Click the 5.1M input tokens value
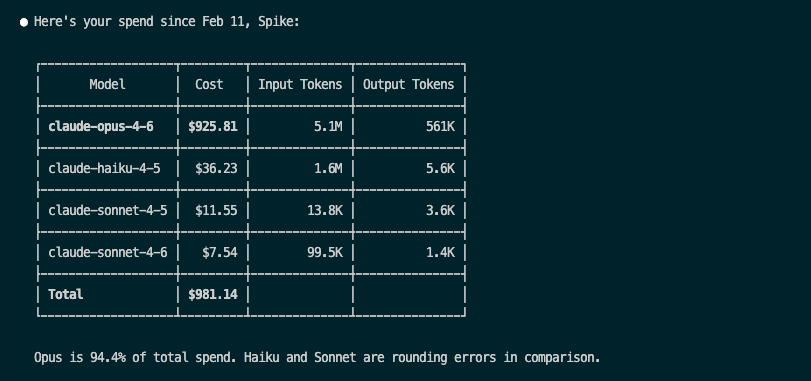811x381 pixels. 328,127
